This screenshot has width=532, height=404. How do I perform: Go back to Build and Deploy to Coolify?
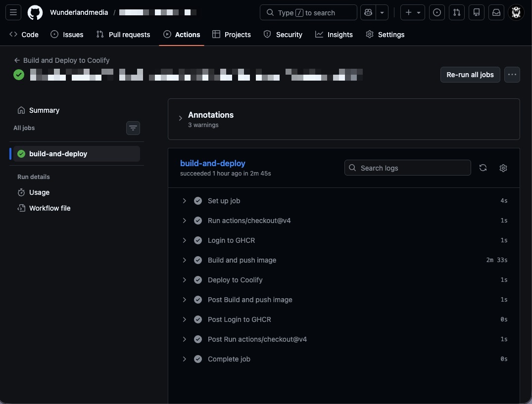coord(62,60)
